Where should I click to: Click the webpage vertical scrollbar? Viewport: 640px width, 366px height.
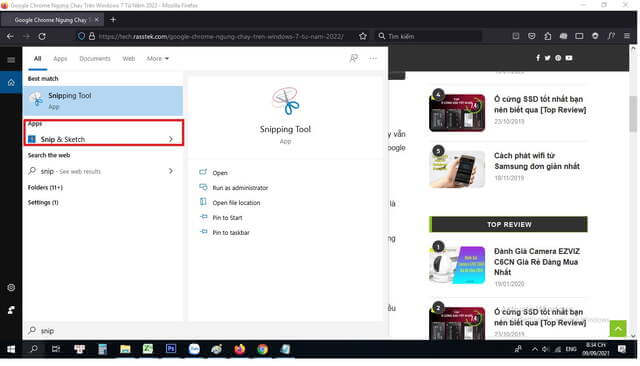pos(633,114)
